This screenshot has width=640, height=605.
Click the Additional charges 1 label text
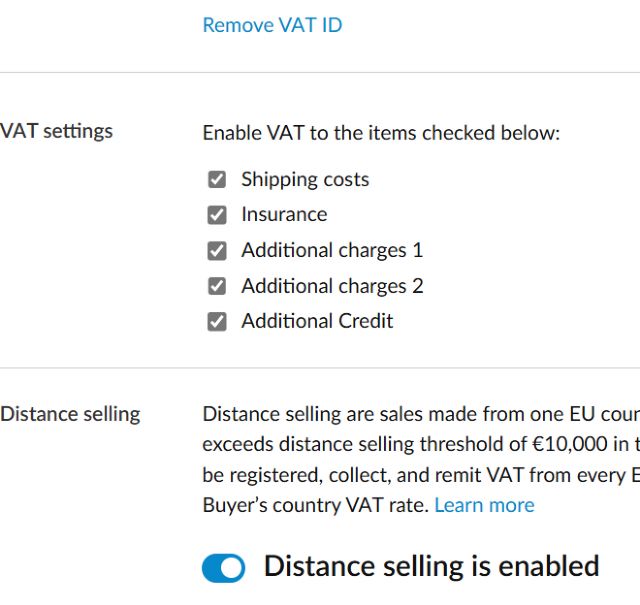click(x=332, y=250)
